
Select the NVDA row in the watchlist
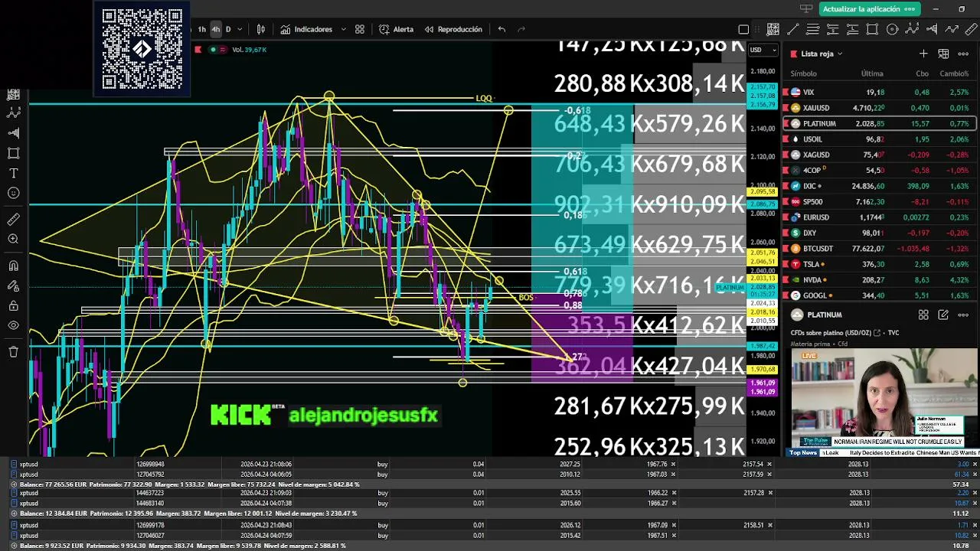click(879, 280)
